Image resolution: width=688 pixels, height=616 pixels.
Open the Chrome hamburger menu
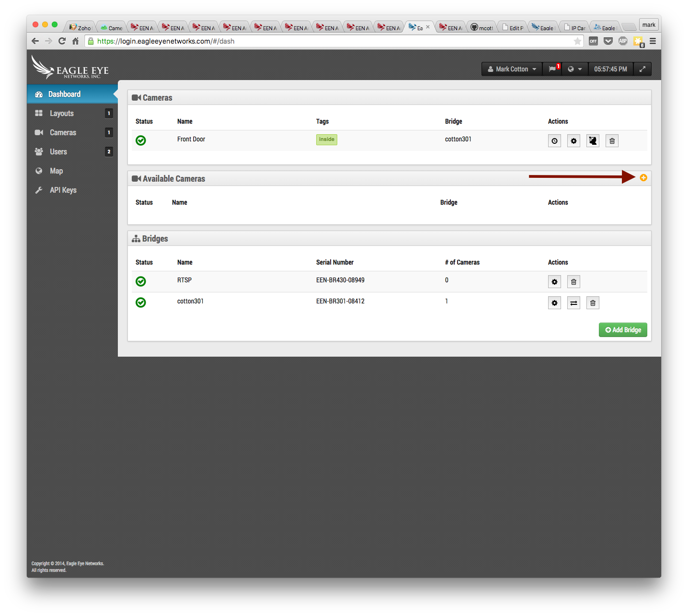tap(653, 41)
